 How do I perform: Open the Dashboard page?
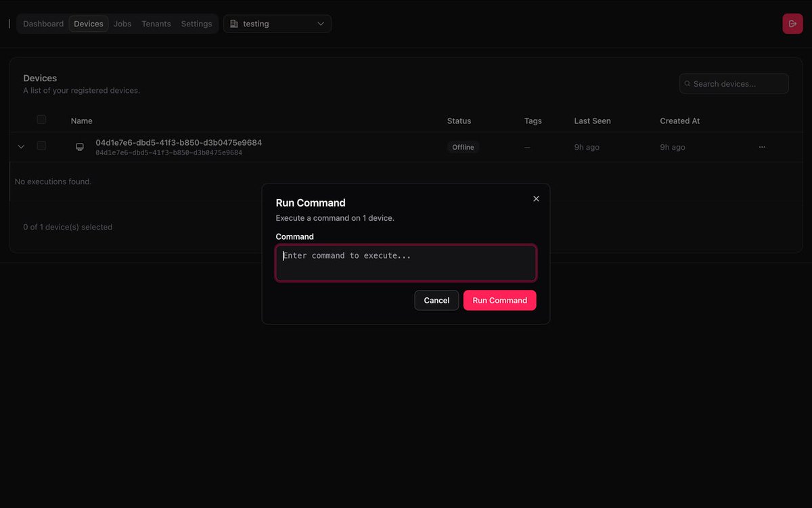pos(43,23)
